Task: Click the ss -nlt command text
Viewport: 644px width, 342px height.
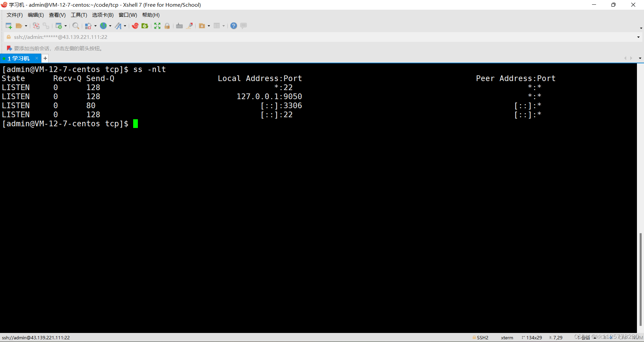Action: [150, 69]
